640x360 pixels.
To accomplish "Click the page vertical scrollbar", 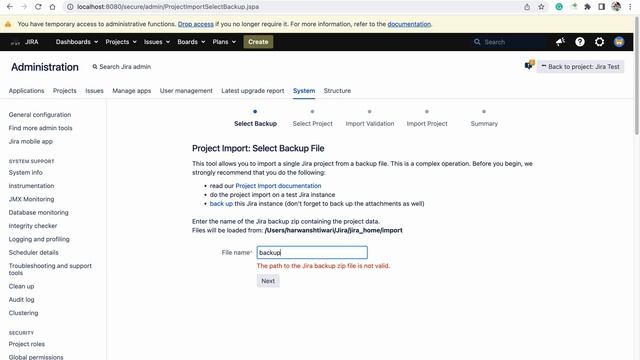I will click(x=637, y=76).
